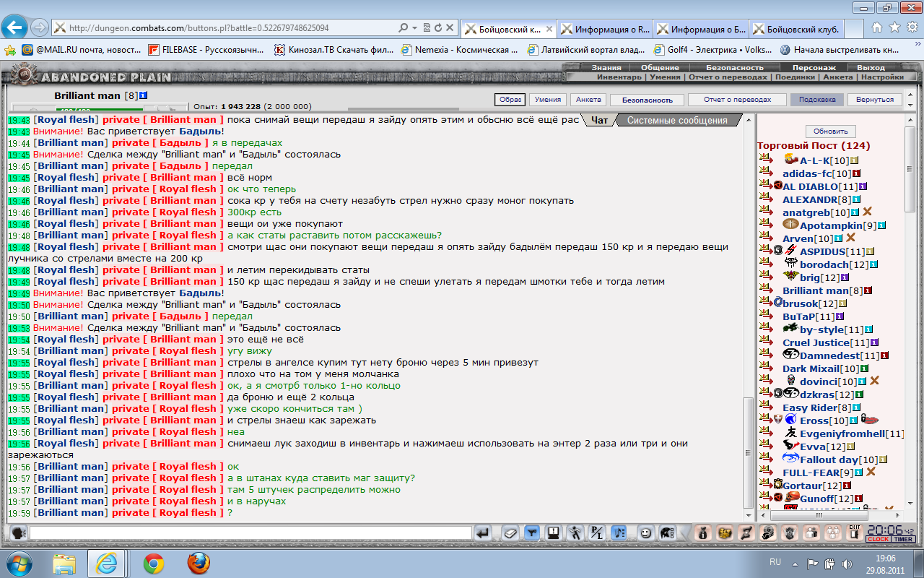The width and height of the screenshot is (924, 578).
Task: Click crossed-swords icon next to anatgreb
Action: point(867,212)
